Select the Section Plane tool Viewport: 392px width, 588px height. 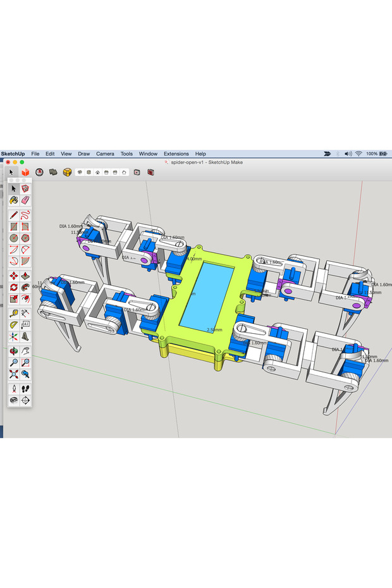point(25,400)
